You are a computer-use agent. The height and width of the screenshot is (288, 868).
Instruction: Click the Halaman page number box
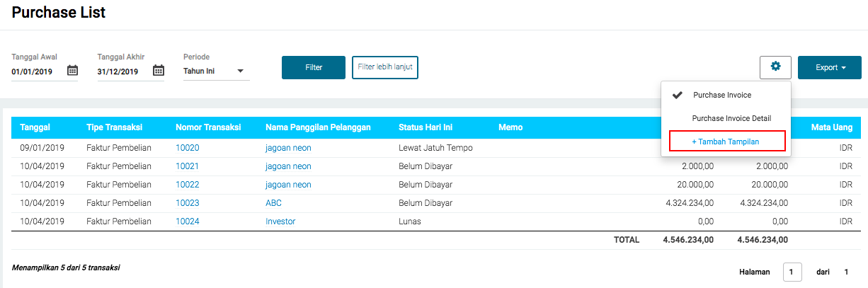coord(792,272)
